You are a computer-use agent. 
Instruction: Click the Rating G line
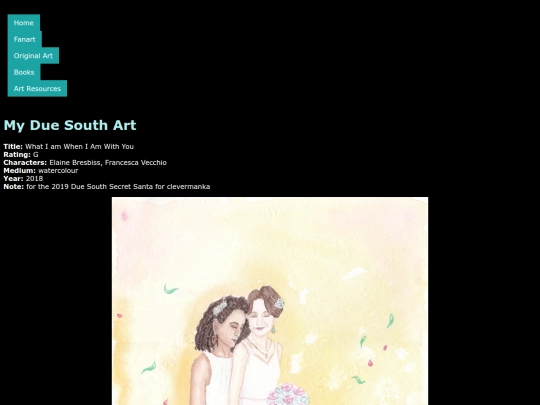point(21,154)
